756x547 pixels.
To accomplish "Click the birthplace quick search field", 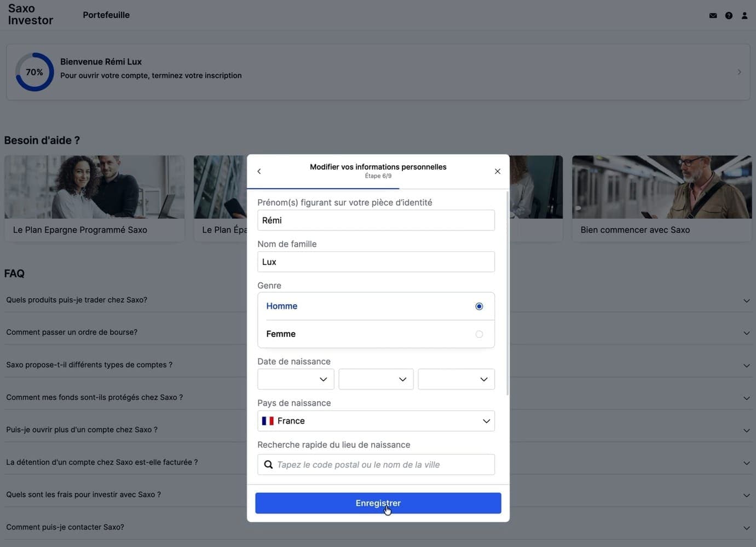I will tap(376, 464).
